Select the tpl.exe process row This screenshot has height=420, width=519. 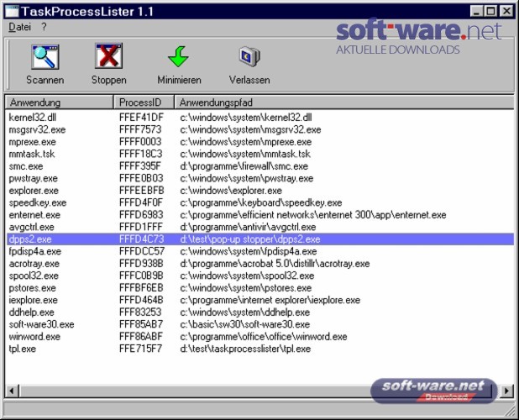(260, 349)
